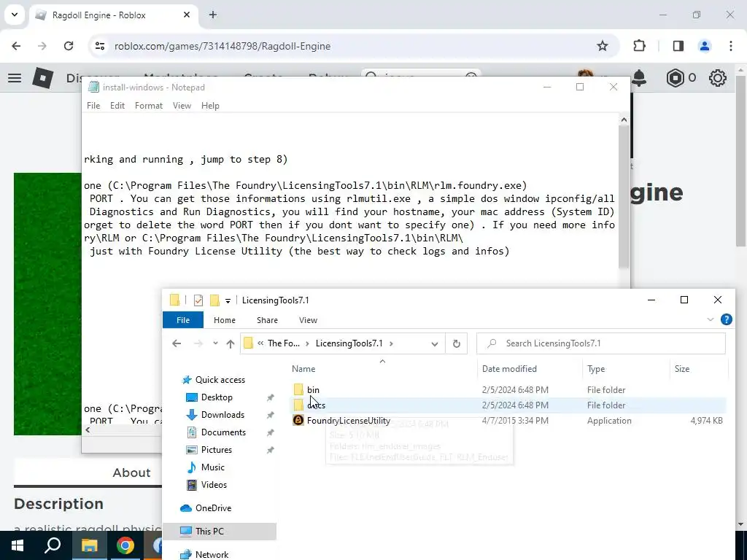Sort files by the Size column

click(x=682, y=369)
